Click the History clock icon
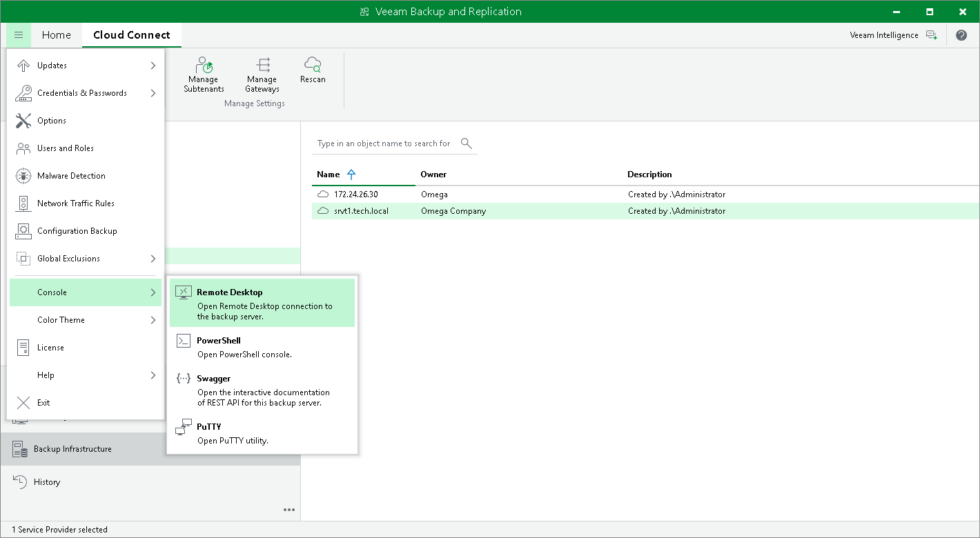 21,482
